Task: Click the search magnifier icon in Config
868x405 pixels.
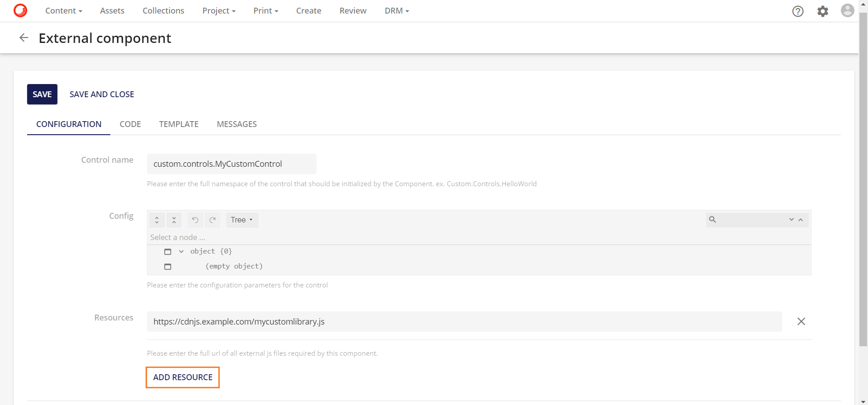Action: pyautogui.click(x=712, y=220)
